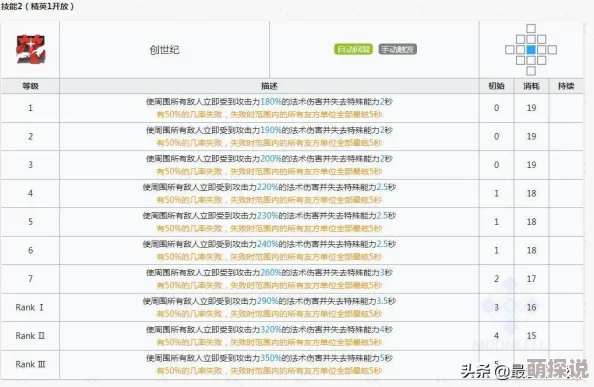The width and height of the screenshot is (594, 387).
Task: Click cost 17 in level 7 row
Action: pos(531,279)
